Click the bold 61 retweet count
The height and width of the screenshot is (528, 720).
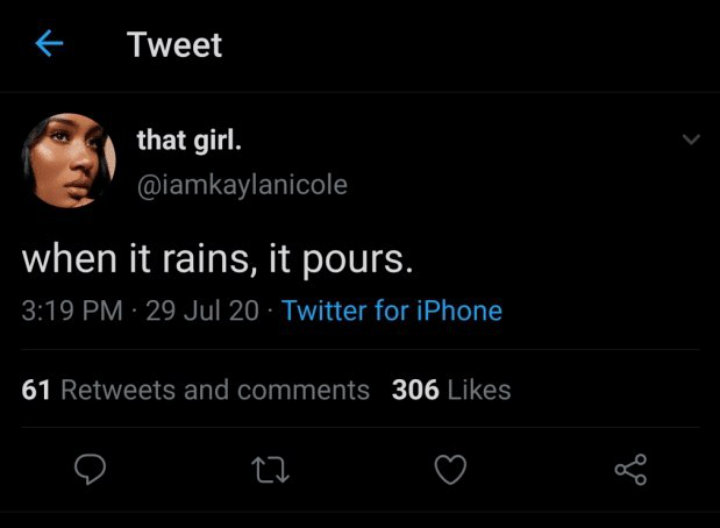(x=36, y=390)
